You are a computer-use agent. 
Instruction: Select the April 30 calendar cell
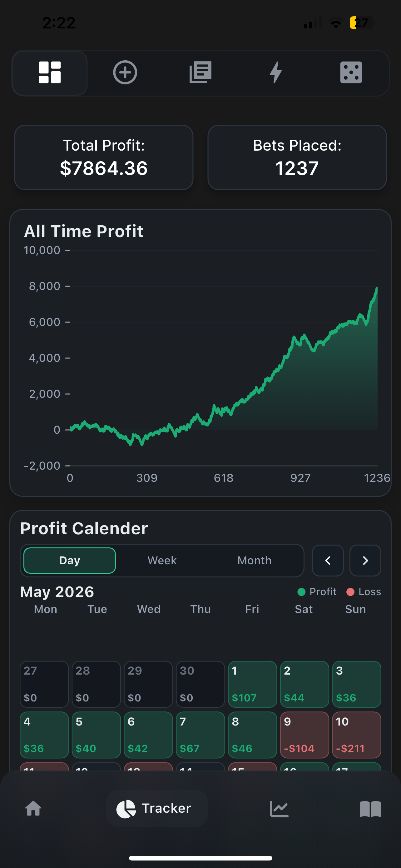point(200,684)
